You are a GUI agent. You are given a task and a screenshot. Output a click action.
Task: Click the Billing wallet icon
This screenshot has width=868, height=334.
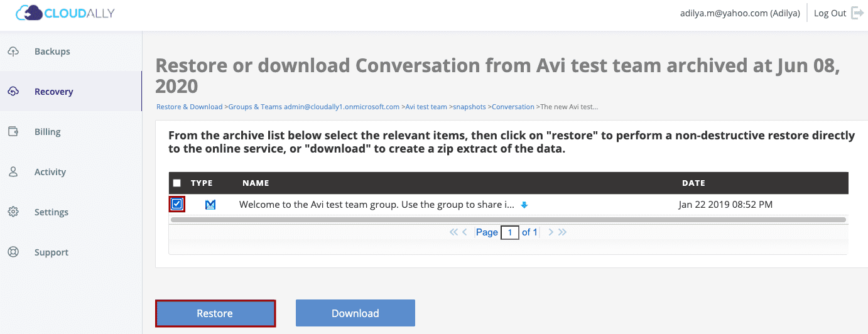(x=13, y=132)
